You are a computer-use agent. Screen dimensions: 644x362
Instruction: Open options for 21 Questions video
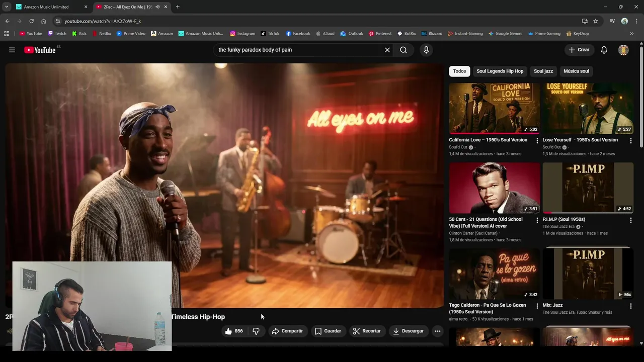point(537,220)
